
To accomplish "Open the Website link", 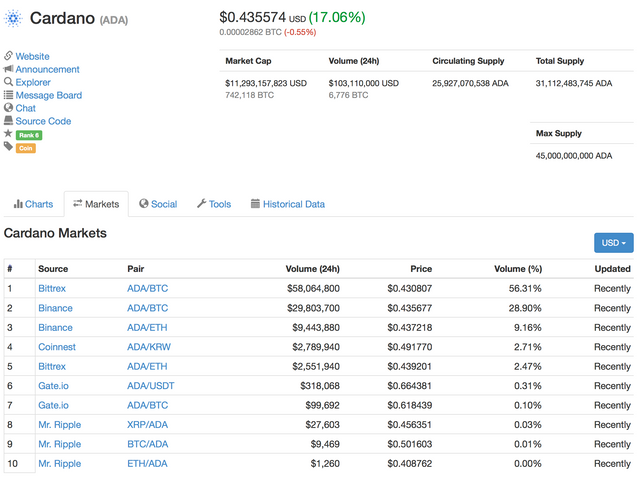I will pos(33,56).
